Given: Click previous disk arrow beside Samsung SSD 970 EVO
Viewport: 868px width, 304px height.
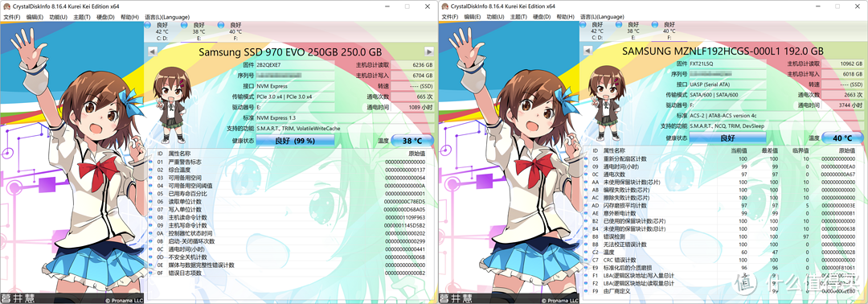Looking at the screenshot, I should 152,51.
